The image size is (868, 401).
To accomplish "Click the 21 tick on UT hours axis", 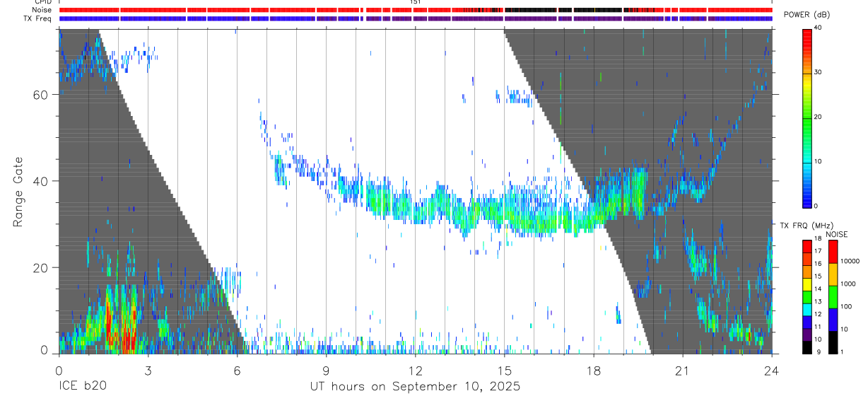I will coord(682,371).
